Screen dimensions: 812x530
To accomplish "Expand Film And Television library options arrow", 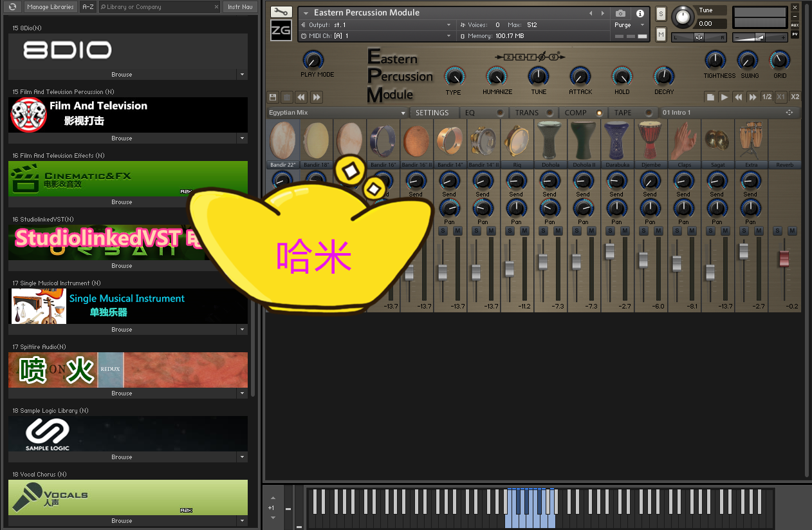I will click(x=243, y=138).
